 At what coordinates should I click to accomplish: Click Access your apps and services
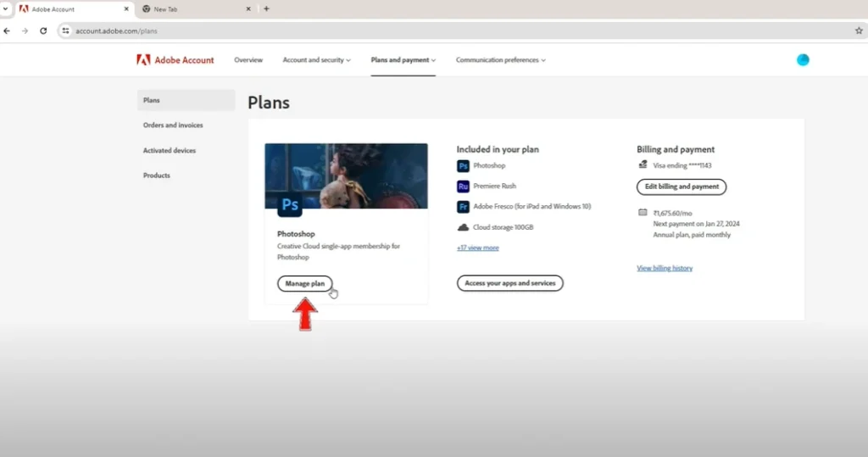point(509,283)
